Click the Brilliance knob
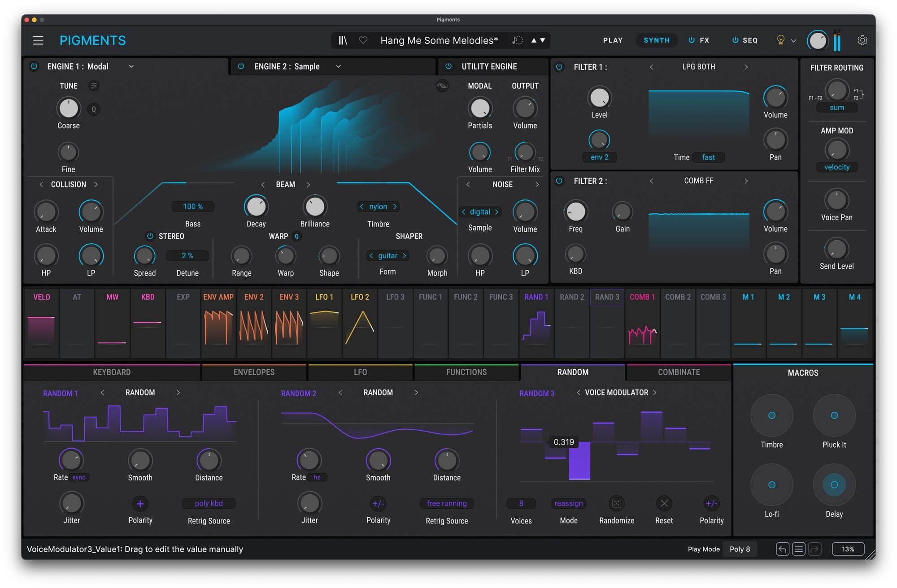This screenshot has height=588, width=897. pos(315,207)
